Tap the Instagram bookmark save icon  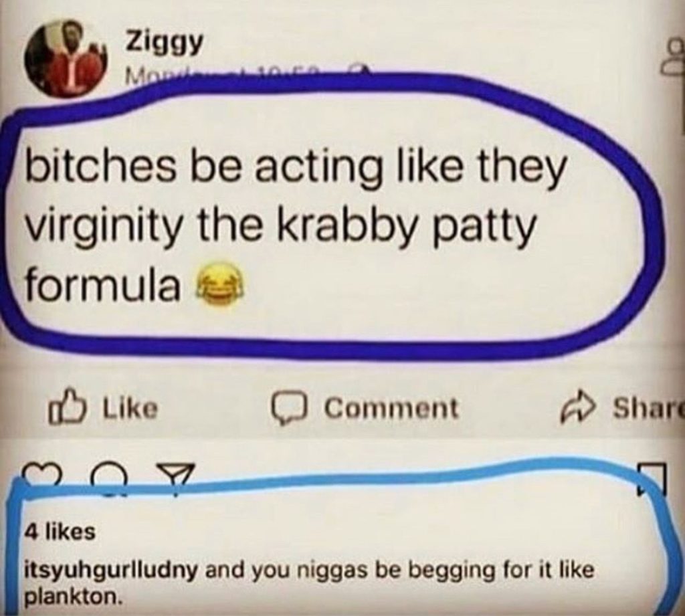click(x=652, y=480)
